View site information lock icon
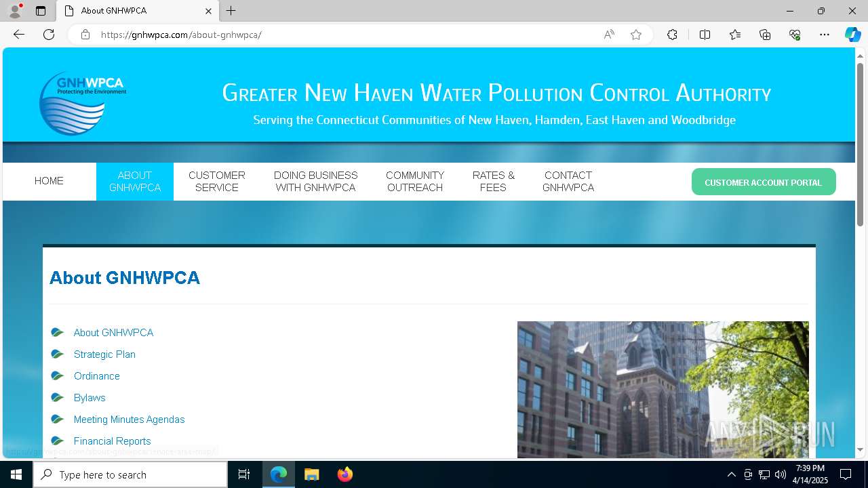This screenshot has width=868, height=488. click(x=85, y=35)
